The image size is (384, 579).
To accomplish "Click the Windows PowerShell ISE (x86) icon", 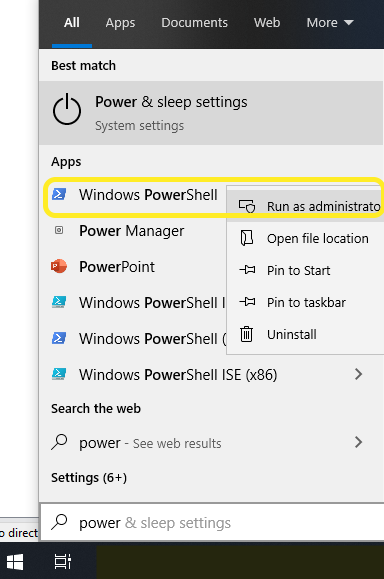I will 59,374.
